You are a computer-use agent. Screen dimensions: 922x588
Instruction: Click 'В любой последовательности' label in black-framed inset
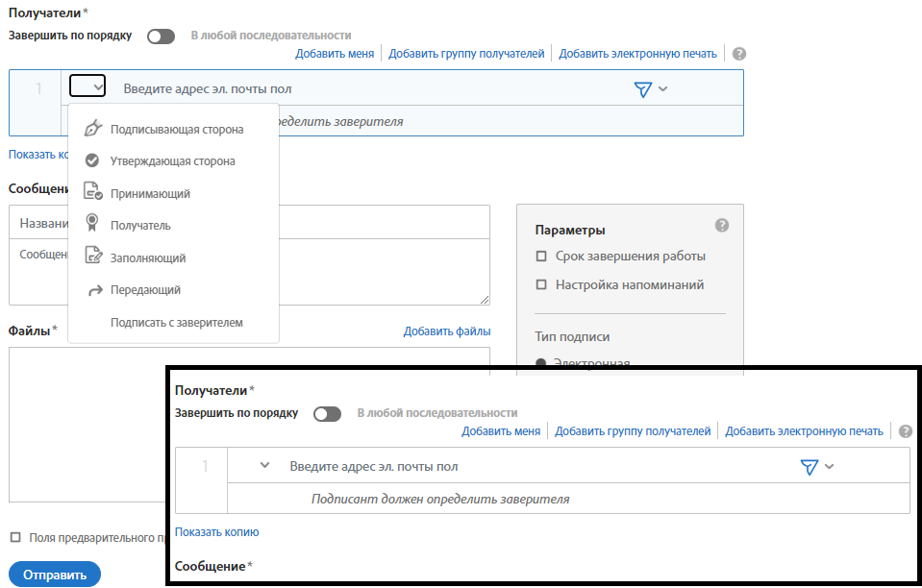click(437, 413)
